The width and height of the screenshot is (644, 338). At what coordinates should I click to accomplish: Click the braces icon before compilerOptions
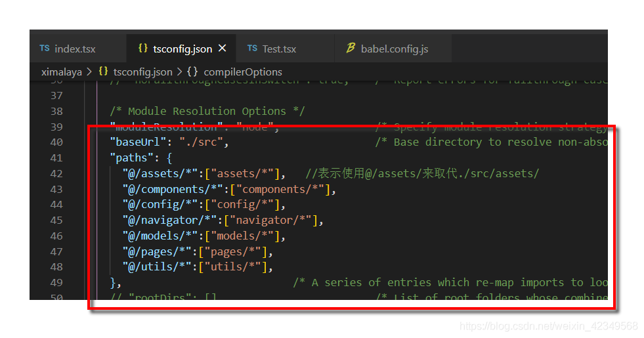192,72
